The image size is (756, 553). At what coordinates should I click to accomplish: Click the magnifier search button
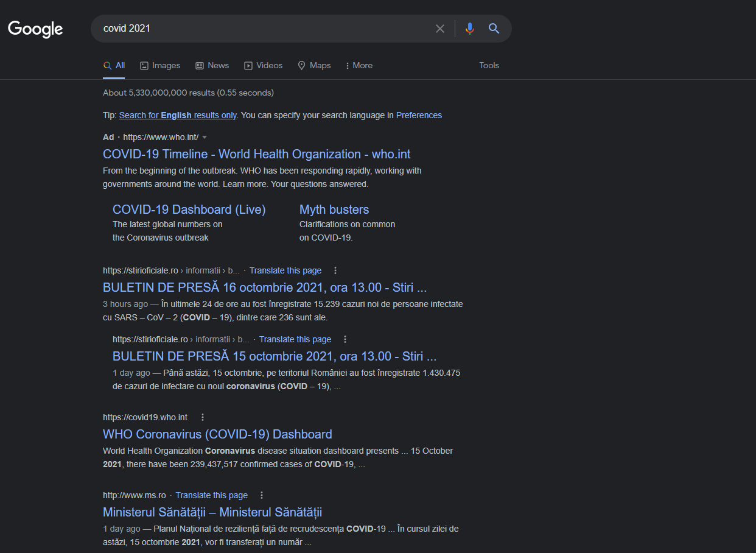click(494, 29)
